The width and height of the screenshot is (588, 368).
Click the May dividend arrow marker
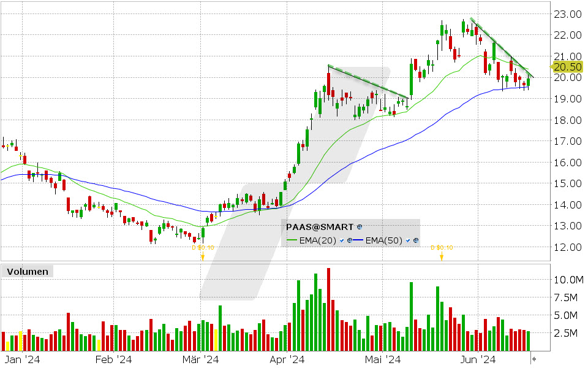point(442,256)
